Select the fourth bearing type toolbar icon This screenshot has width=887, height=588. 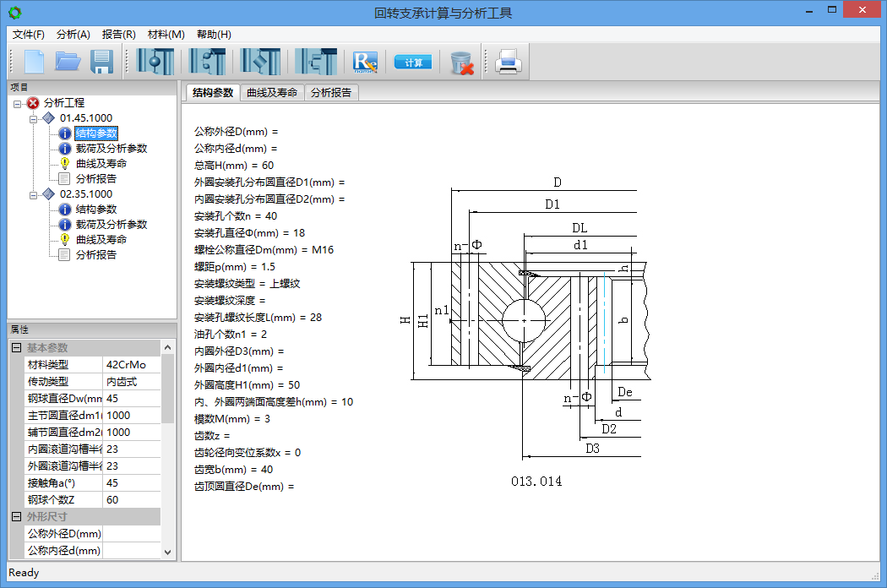(x=316, y=62)
